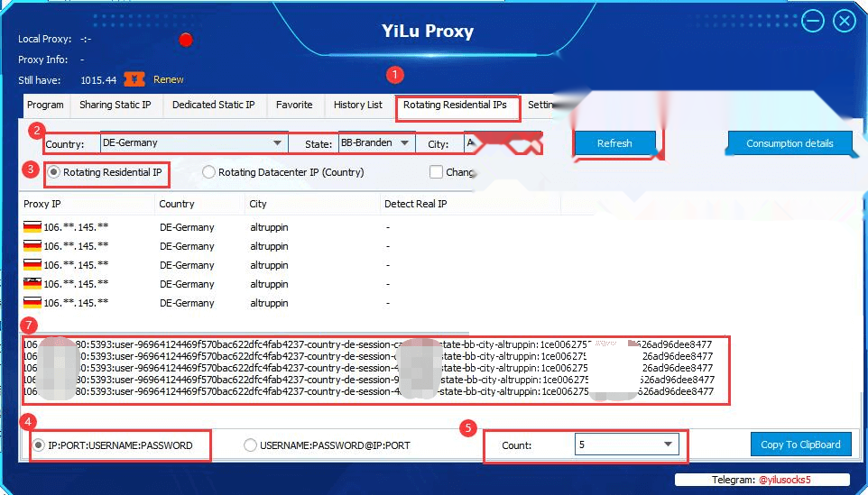Select Rotating Datacenter IP (Country) option
The width and height of the screenshot is (868, 495).
tap(208, 172)
